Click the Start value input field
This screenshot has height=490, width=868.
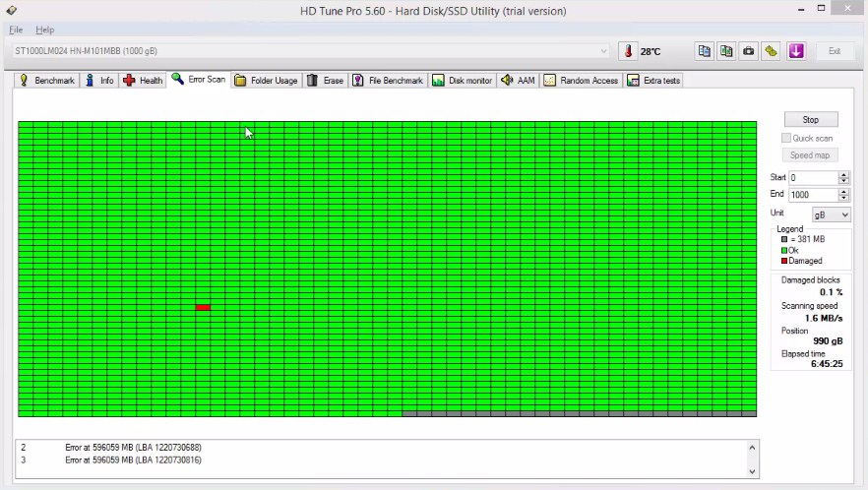tap(813, 178)
